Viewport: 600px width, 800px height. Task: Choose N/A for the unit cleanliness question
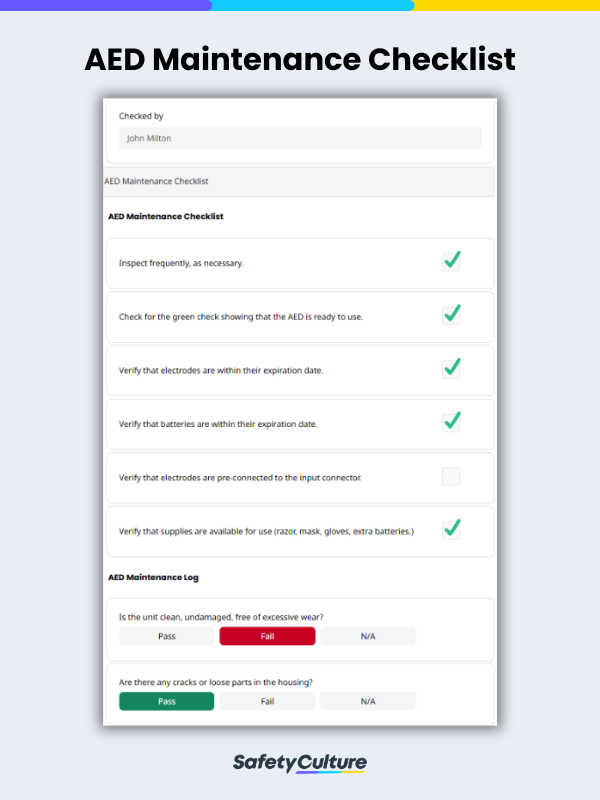click(367, 636)
